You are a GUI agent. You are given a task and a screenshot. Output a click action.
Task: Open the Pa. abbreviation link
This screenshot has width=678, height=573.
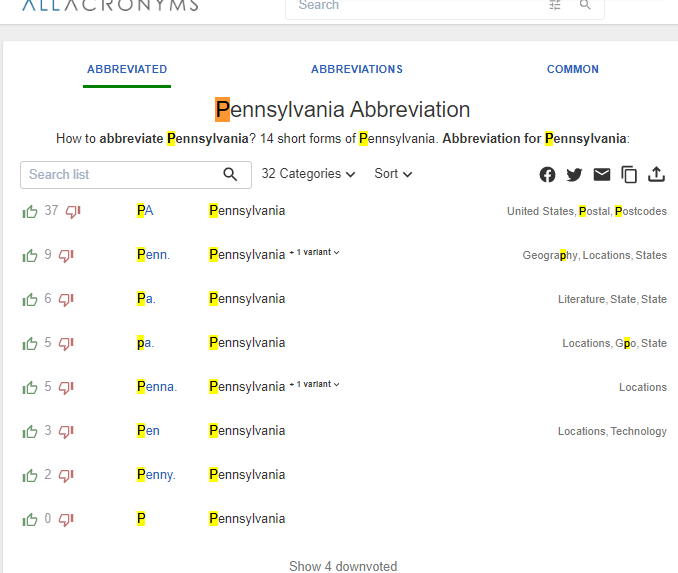146,299
